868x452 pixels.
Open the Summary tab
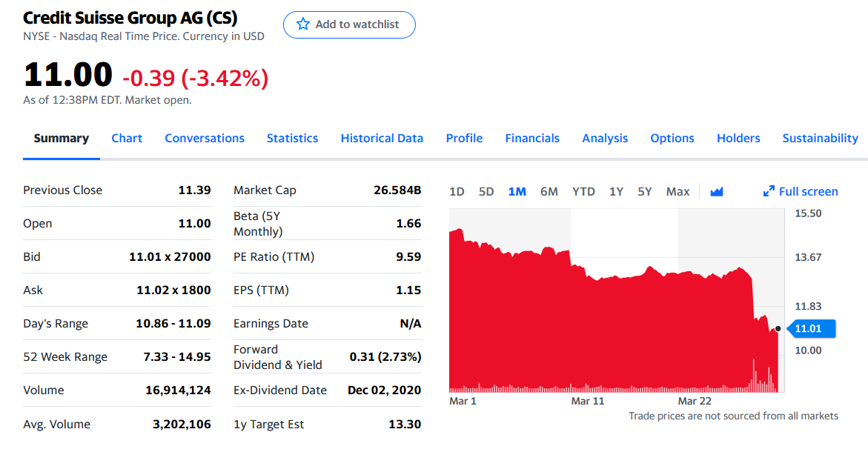pyautogui.click(x=62, y=139)
